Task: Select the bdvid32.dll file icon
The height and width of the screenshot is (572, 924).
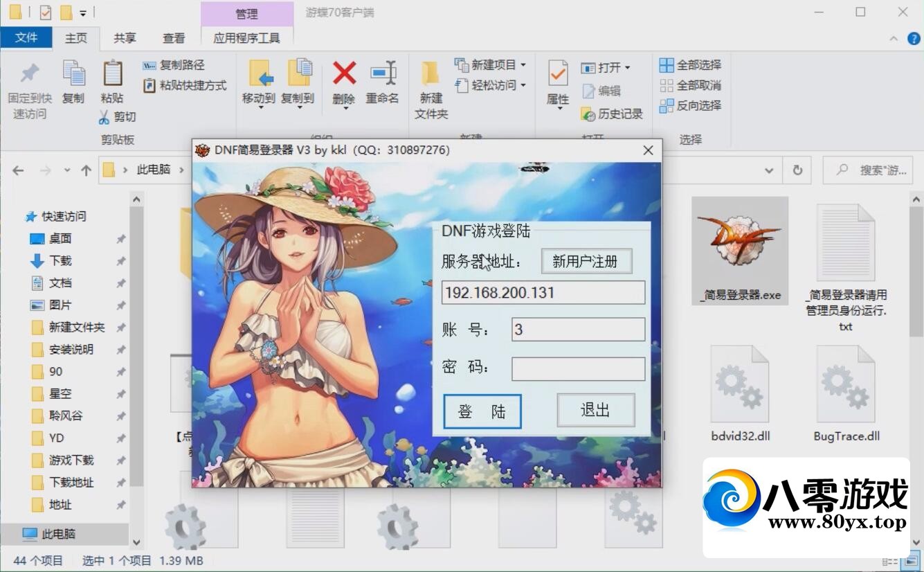Action: tap(740, 385)
